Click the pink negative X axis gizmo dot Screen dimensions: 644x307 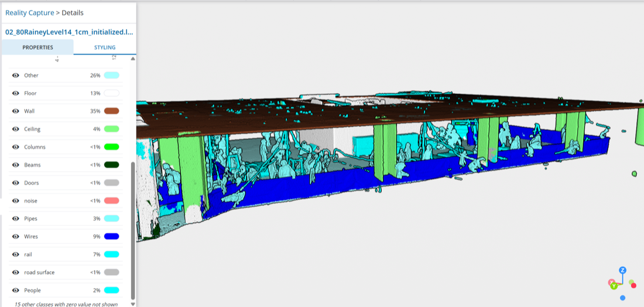[611, 282]
